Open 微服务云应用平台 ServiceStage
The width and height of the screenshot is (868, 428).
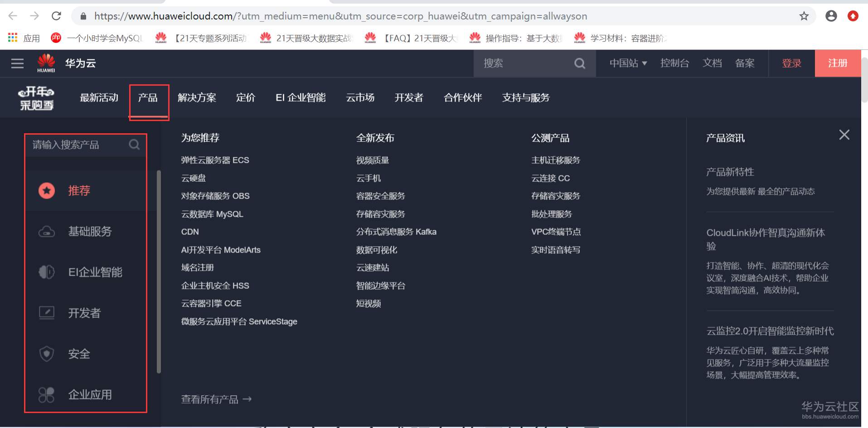pos(239,321)
